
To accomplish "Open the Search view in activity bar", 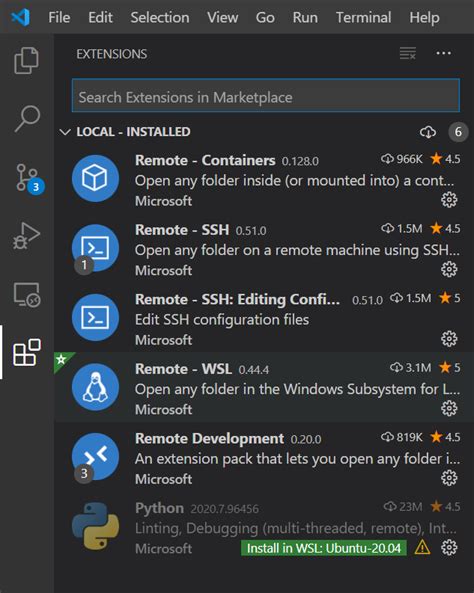I will (26, 118).
